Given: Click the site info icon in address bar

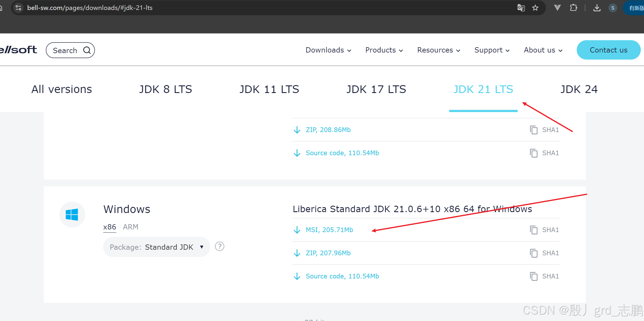Looking at the screenshot, I should tap(18, 8).
